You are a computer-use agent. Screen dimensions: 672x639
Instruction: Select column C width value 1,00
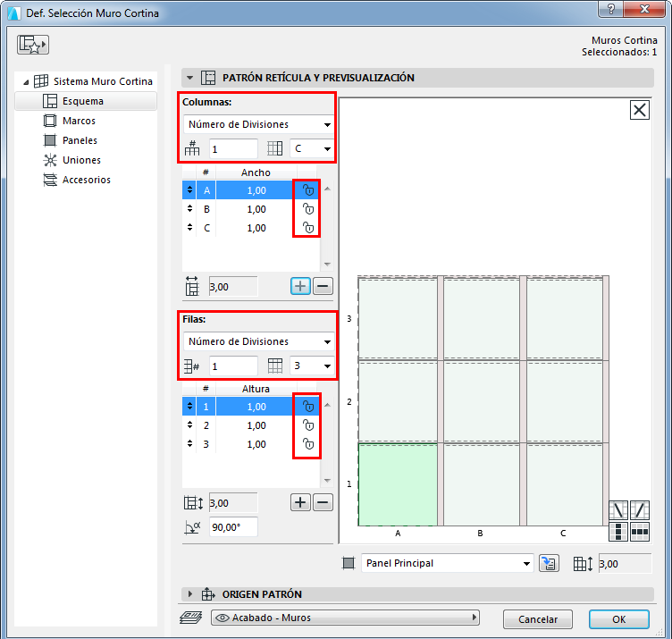click(x=256, y=228)
